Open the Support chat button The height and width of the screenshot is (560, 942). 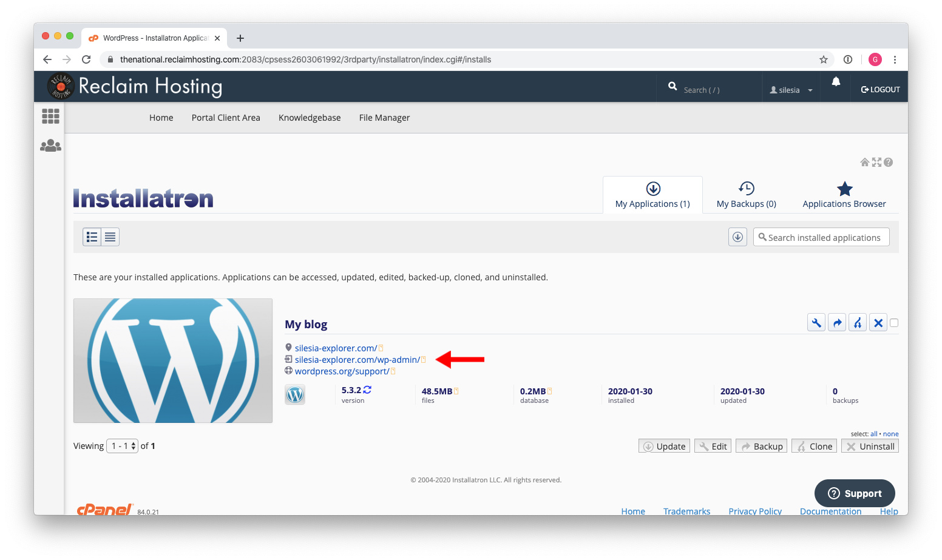click(855, 493)
